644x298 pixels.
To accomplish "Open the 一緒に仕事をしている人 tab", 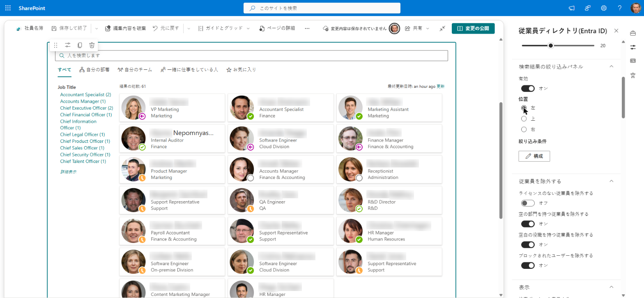I will coord(189,70).
